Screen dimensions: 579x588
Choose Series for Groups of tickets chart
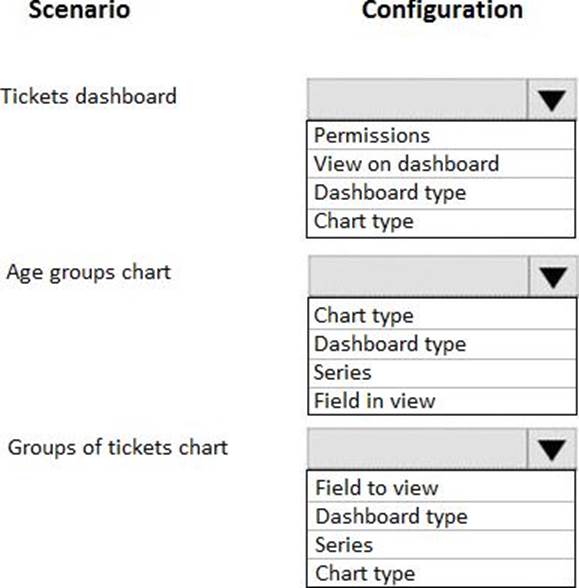click(x=441, y=544)
